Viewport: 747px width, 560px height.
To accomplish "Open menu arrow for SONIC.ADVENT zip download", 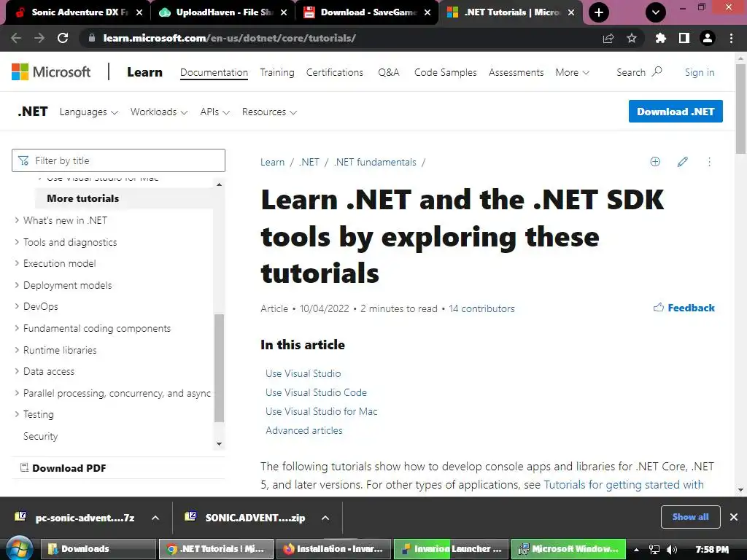I will [325, 518].
